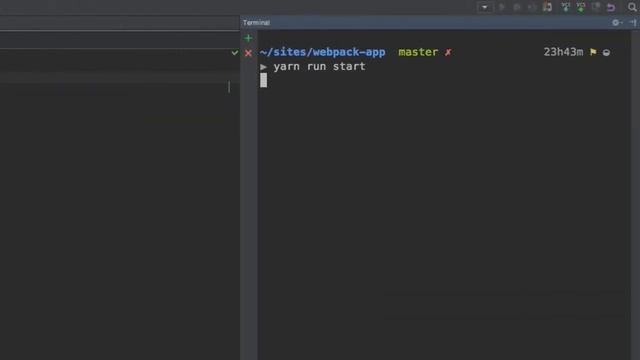Add a new terminal session
The width and height of the screenshot is (640, 360).
coord(248,38)
